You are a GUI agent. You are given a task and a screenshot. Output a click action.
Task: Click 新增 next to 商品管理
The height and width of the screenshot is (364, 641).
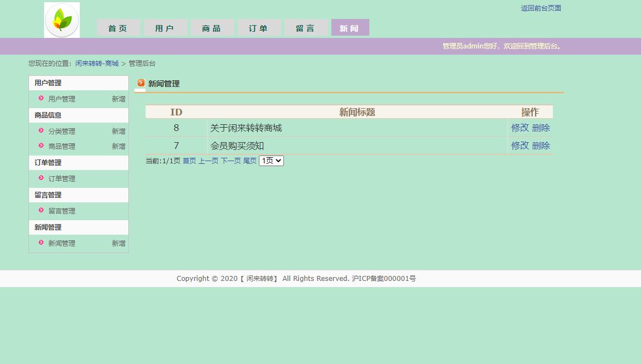point(118,146)
